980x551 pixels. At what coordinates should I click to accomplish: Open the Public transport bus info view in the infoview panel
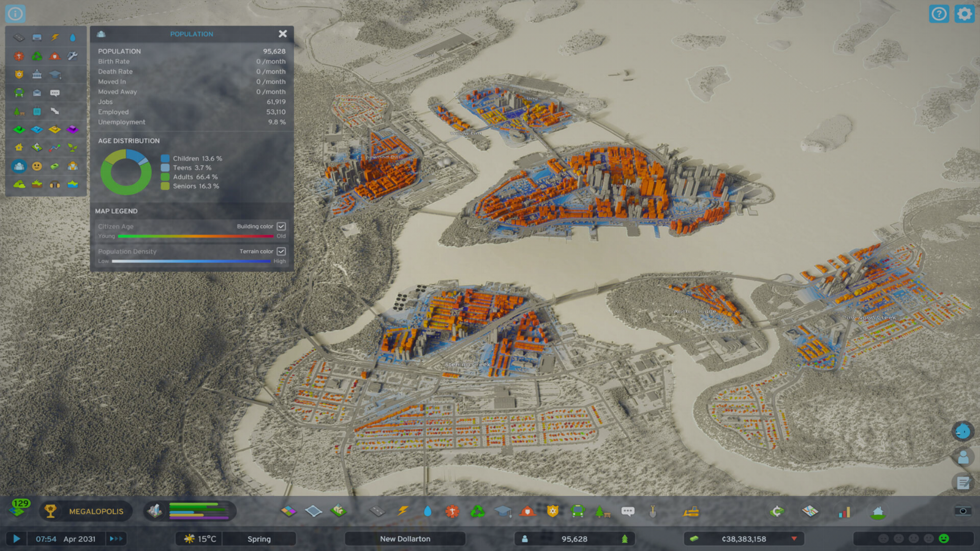click(19, 92)
